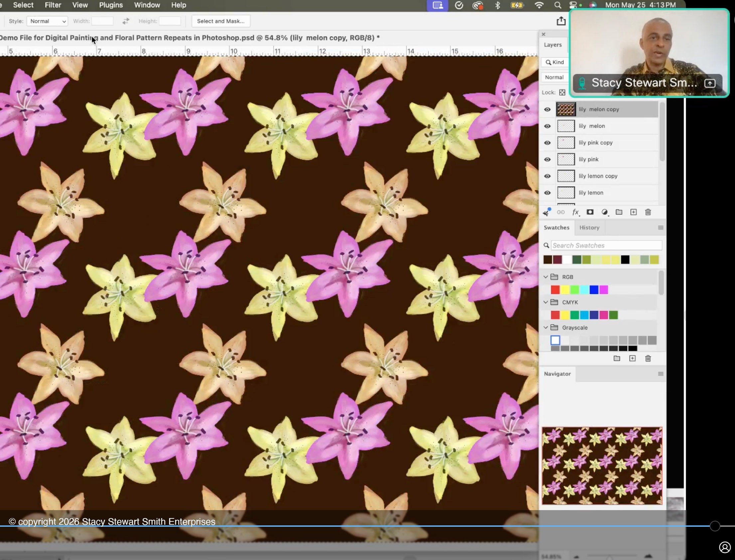Create new fill or adjustment layer icon

pyautogui.click(x=605, y=212)
